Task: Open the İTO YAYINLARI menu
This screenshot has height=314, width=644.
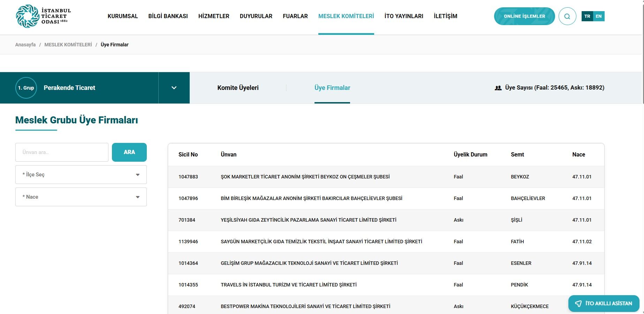Action: pyautogui.click(x=404, y=16)
